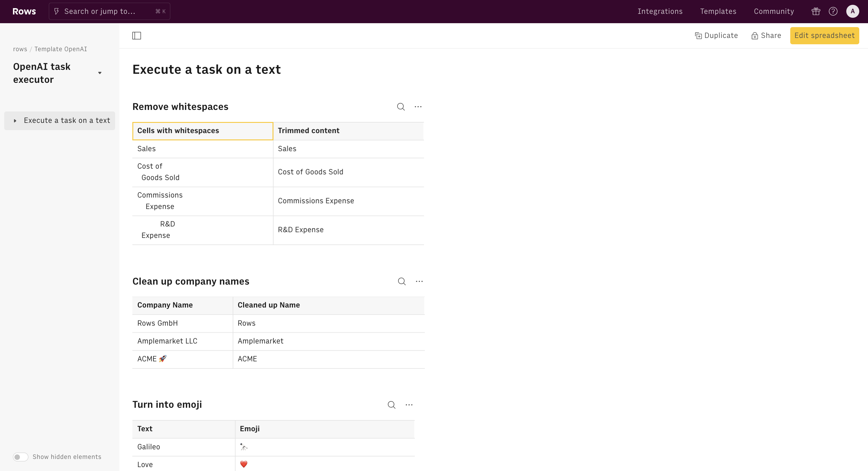Image resolution: width=868 pixels, height=471 pixels.
Task: Search within Remove whitespaces table
Action: (x=401, y=107)
